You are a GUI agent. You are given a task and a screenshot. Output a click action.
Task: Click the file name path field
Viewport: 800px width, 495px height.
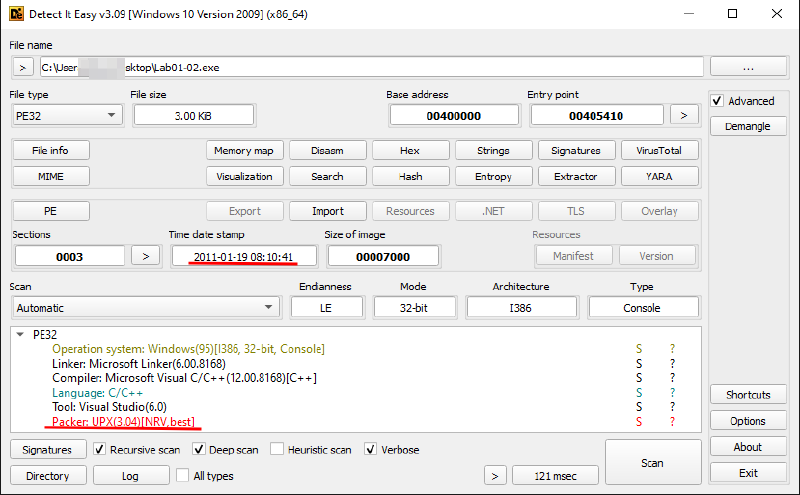(370, 67)
